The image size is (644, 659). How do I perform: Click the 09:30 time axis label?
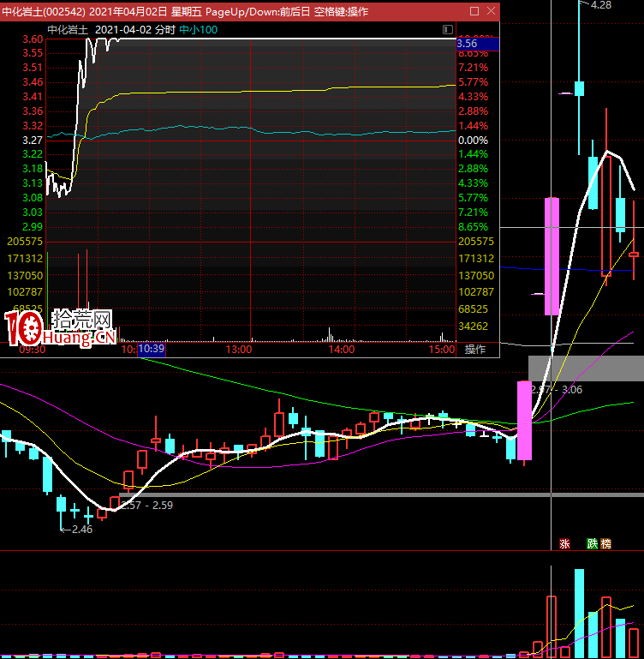(32, 350)
